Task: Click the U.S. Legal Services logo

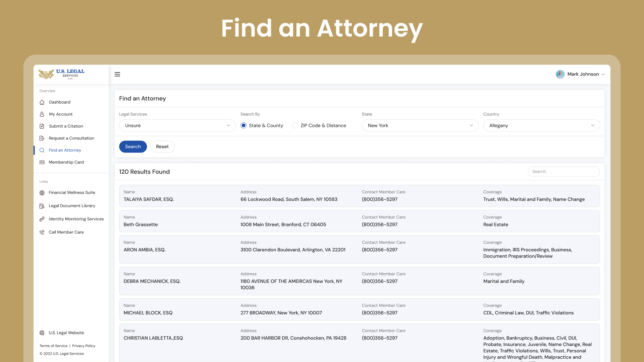Action: click(x=61, y=74)
